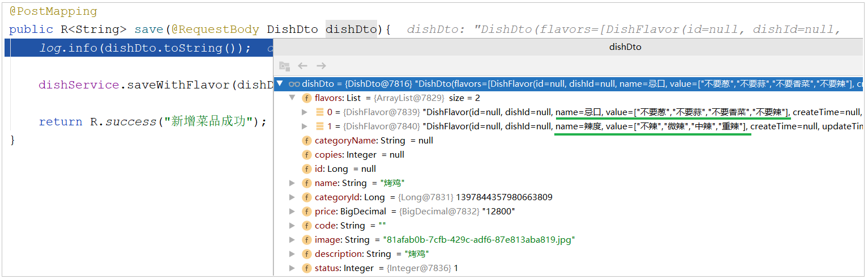Click the list element icon for item 0
Screen dimensions: 868x279
click(x=320, y=112)
